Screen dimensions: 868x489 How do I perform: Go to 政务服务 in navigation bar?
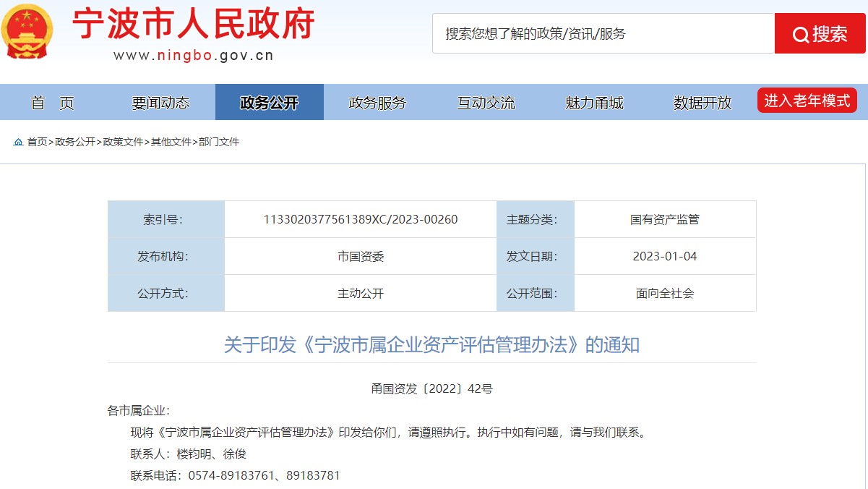[377, 103]
